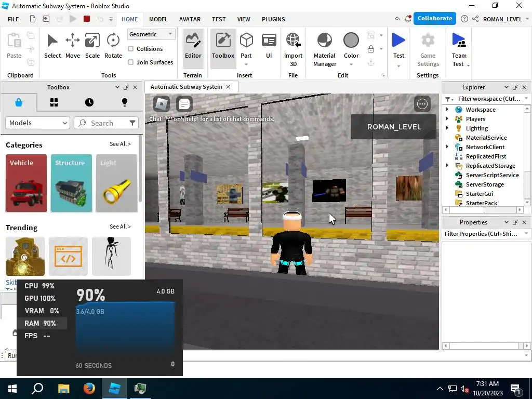Activate the Move tool
532x399 pixels.
(x=73, y=46)
